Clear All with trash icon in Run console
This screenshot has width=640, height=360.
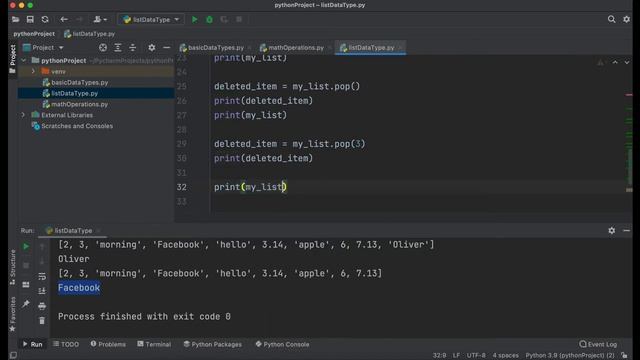[x=42, y=321]
